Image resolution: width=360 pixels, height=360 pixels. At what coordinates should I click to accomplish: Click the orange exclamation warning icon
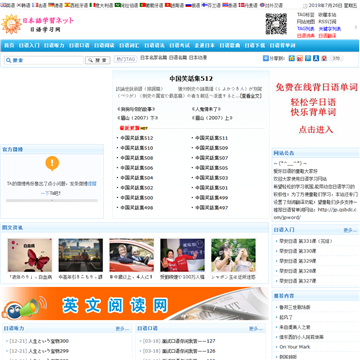(52, 163)
